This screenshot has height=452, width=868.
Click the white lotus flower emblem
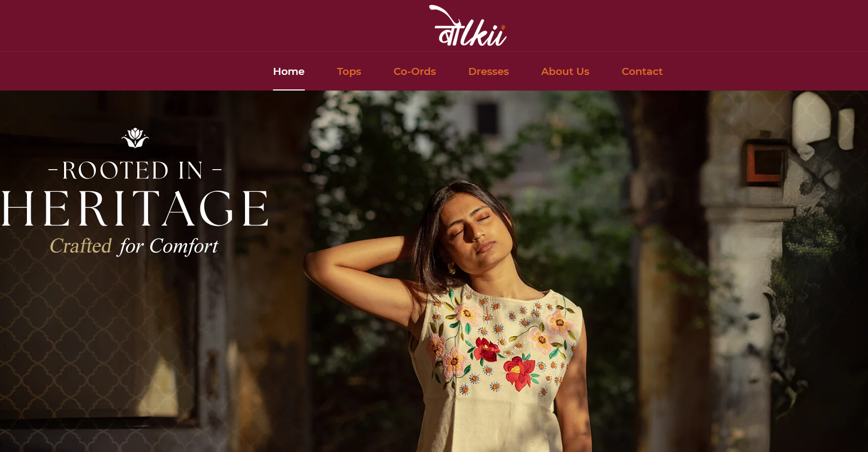pyautogui.click(x=135, y=138)
